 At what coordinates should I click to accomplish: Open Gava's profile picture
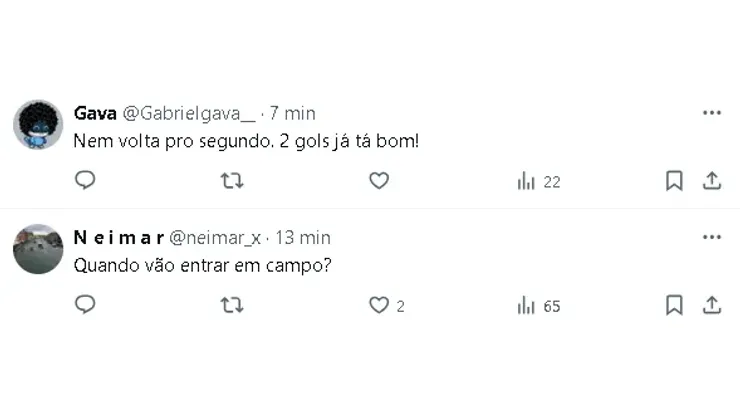point(38,125)
